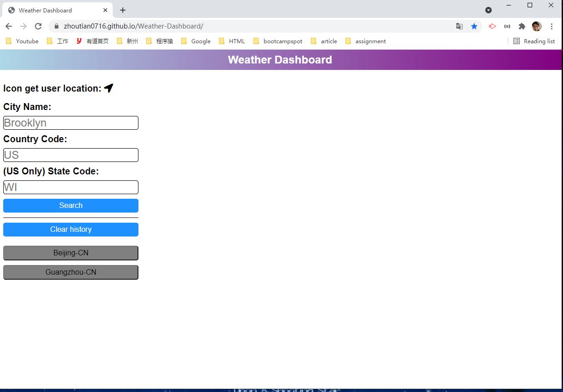Select Guangzhou-CN from search history
This screenshot has width=563, height=392.
point(71,272)
